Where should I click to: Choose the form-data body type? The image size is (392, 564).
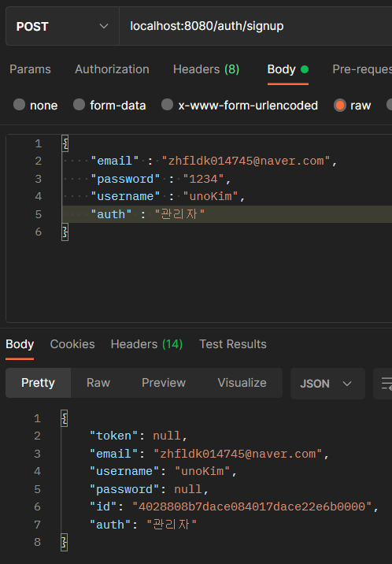pos(109,106)
